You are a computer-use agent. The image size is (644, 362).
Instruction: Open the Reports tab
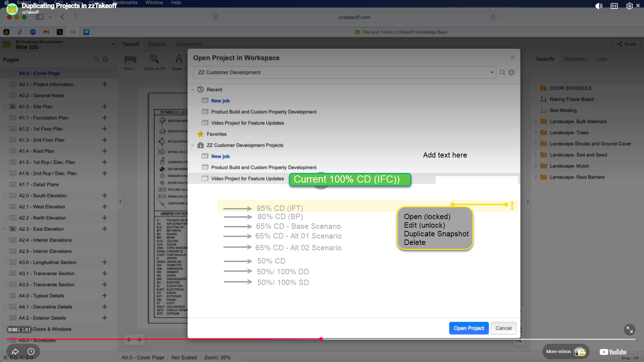point(157,44)
